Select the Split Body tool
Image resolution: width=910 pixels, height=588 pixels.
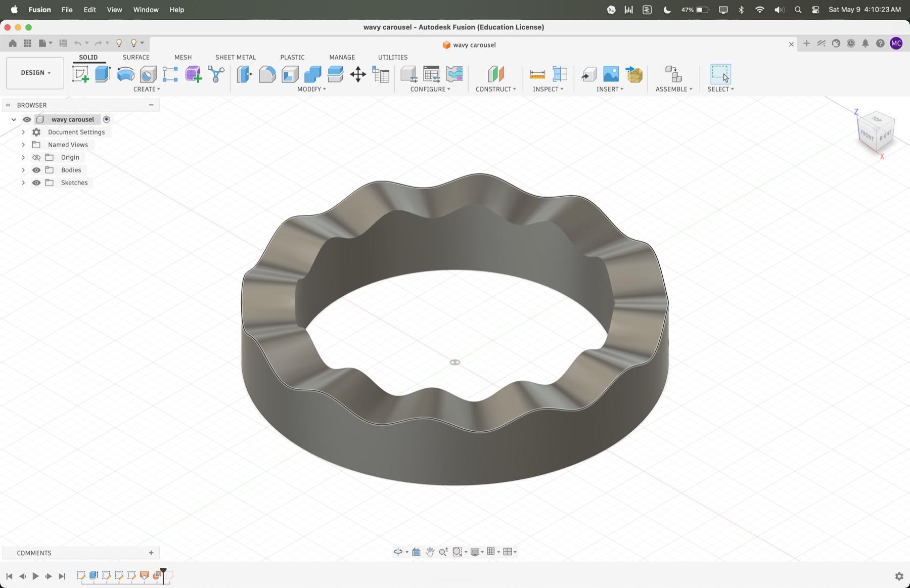click(335, 74)
